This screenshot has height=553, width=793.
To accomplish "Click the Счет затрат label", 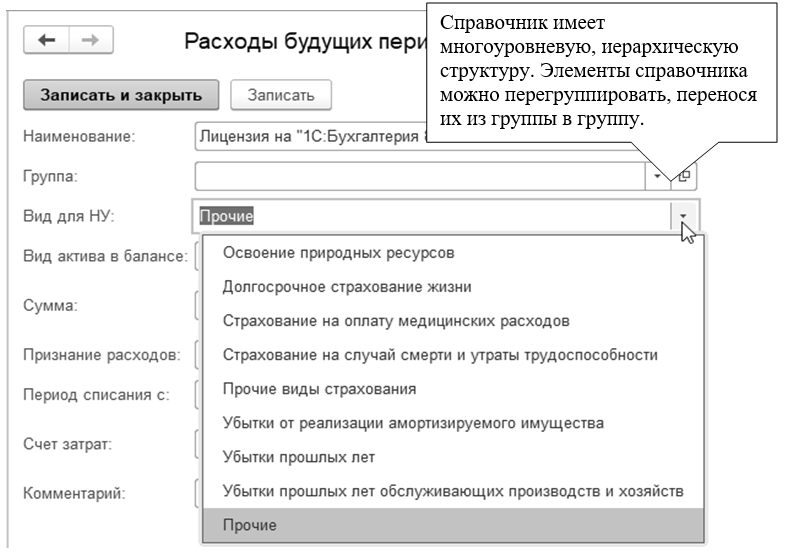I will (67, 444).
